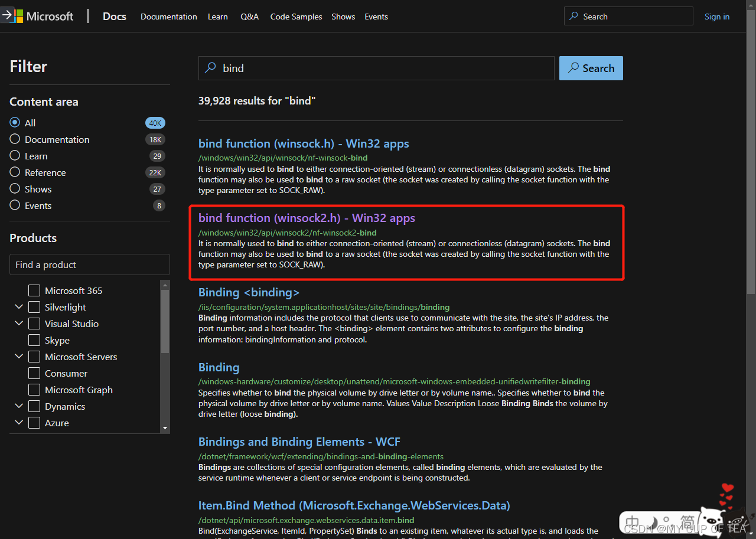The height and width of the screenshot is (539, 756).
Task: Open Shows in the top navigation
Action: [x=343, y=17]
